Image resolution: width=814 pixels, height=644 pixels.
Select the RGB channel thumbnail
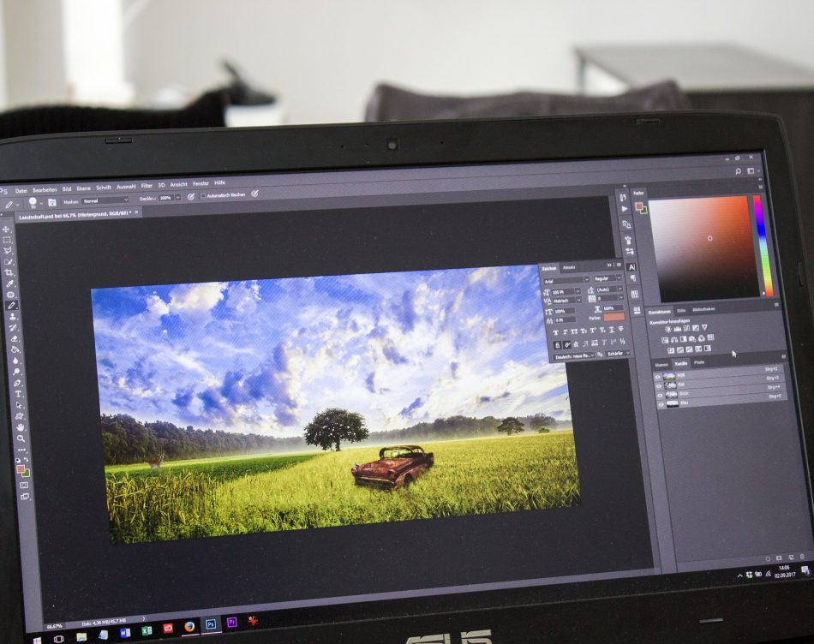669,376
